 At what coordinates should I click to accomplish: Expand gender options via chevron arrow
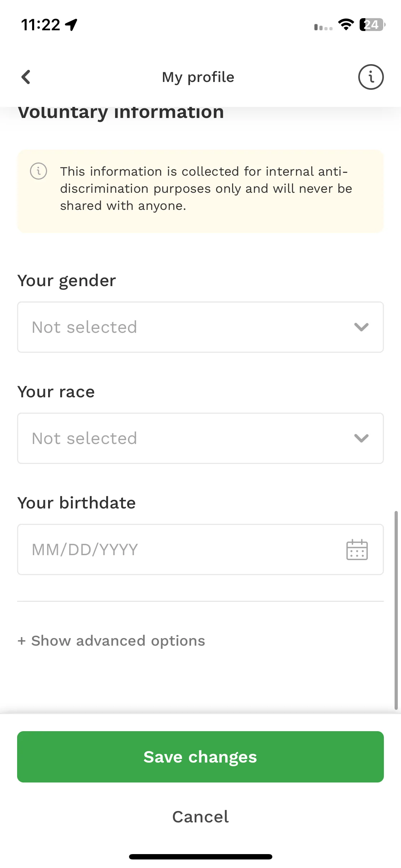361,327
